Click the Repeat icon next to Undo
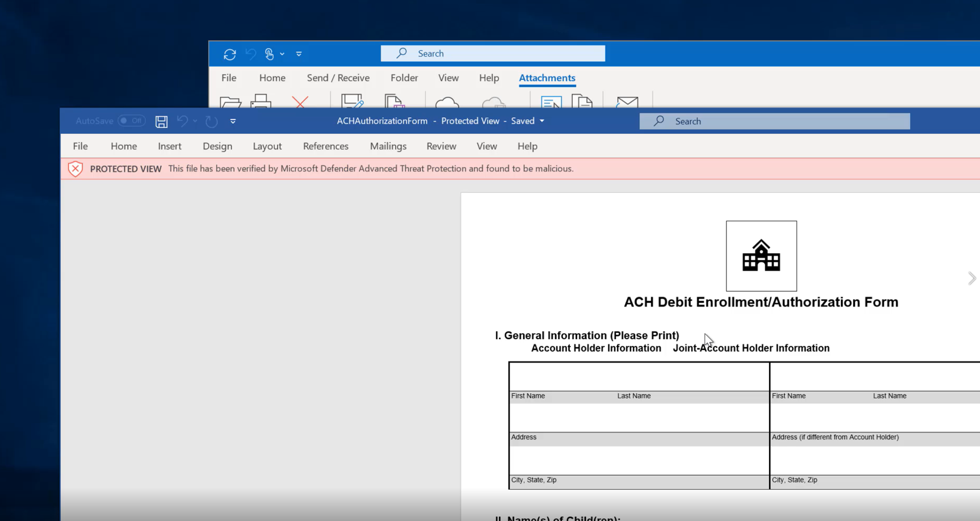The width and height of the screenshot is (980, 521). [211, 122]
